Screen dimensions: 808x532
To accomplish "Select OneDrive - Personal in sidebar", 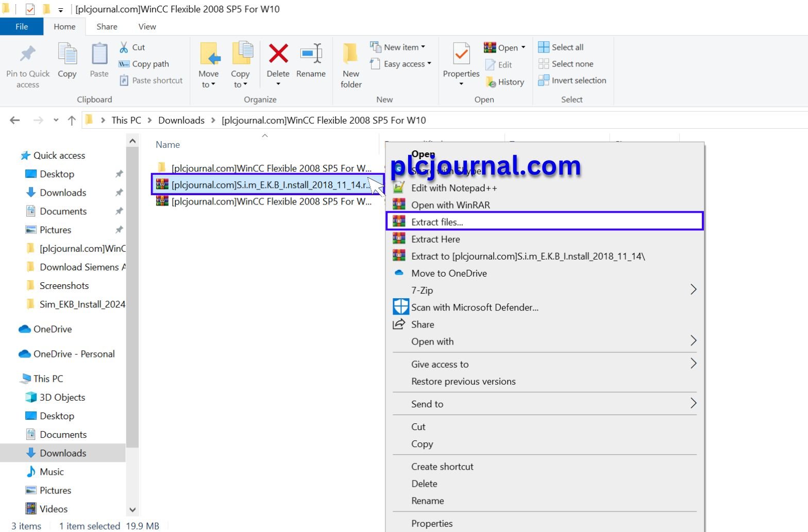I will tap(74, 354).
